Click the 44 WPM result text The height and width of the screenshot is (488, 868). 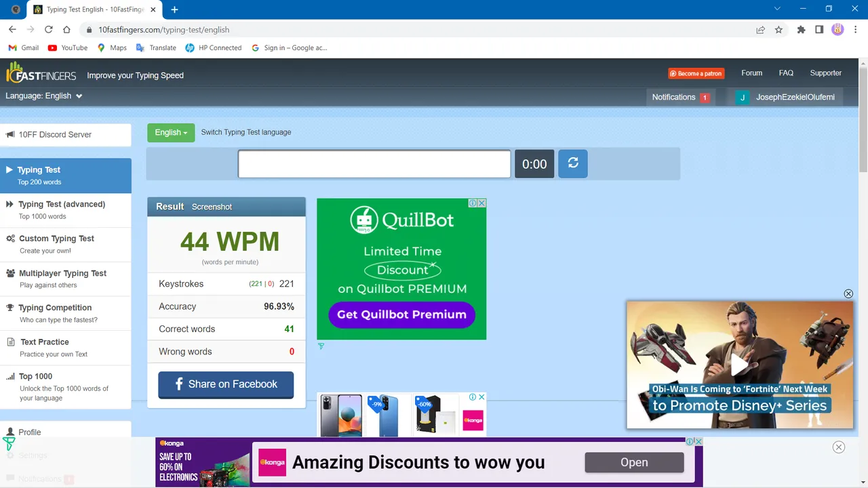pyautogui.click(x=230, y=241)
